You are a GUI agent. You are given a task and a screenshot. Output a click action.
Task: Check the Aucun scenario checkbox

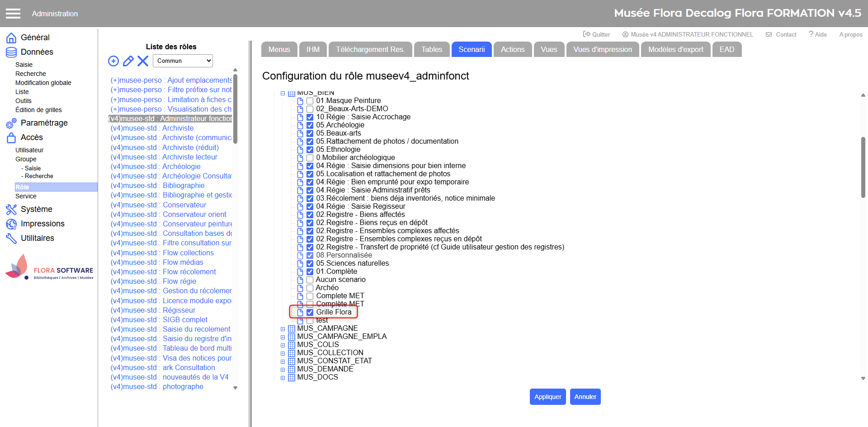310,280
